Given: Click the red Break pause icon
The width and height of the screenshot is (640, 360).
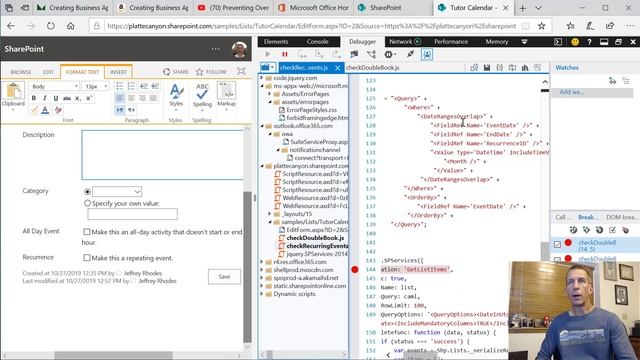Looking at the screenshot, I should pos(285,54).
